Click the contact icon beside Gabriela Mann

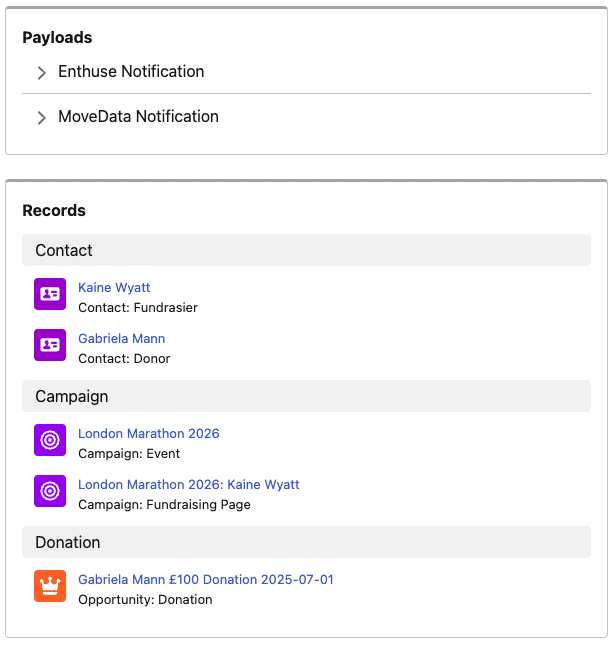[x=50, y=345]
